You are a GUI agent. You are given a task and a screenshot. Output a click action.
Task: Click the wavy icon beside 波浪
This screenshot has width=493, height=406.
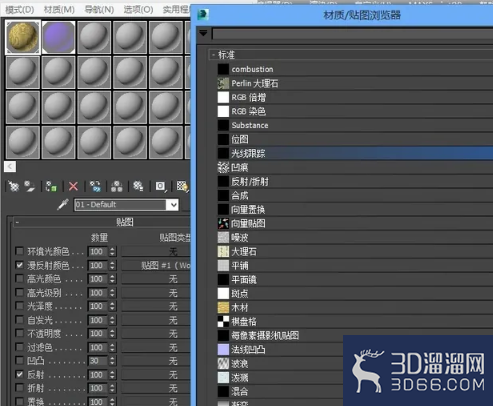click(223, 363)
